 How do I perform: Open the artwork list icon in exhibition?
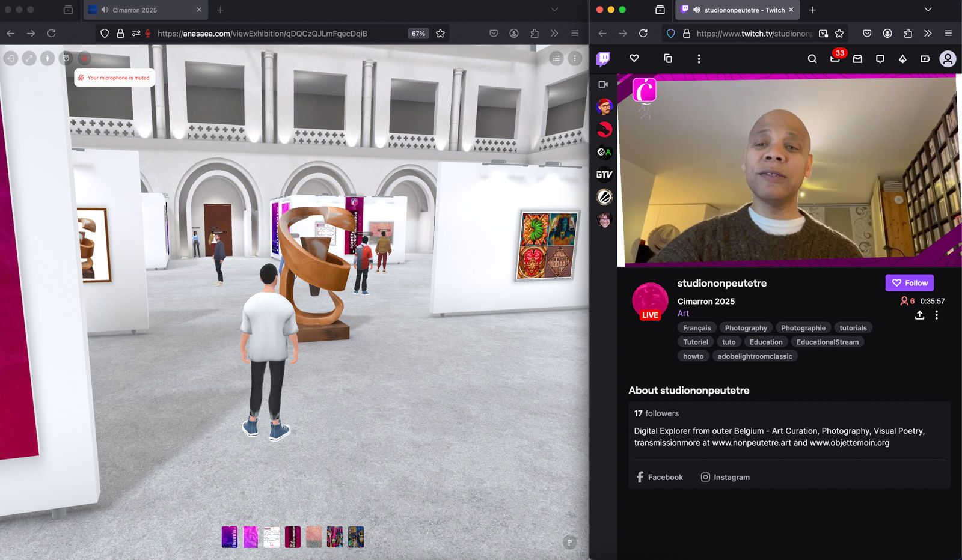(556, 58)
